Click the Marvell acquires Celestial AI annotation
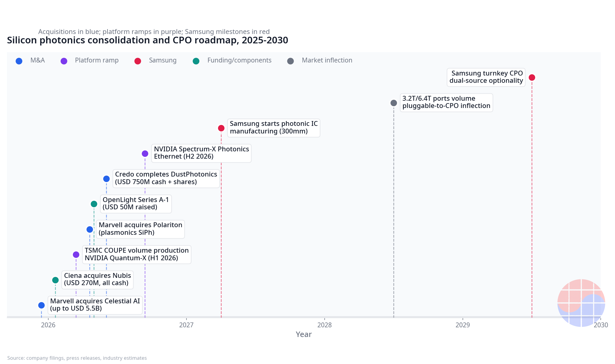 (95, 305)
